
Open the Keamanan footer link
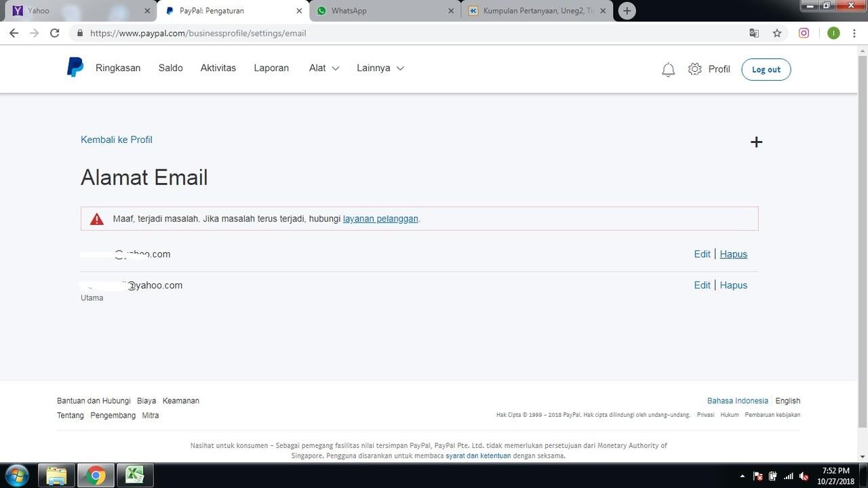pyautogui.click(x=181, y=401)
